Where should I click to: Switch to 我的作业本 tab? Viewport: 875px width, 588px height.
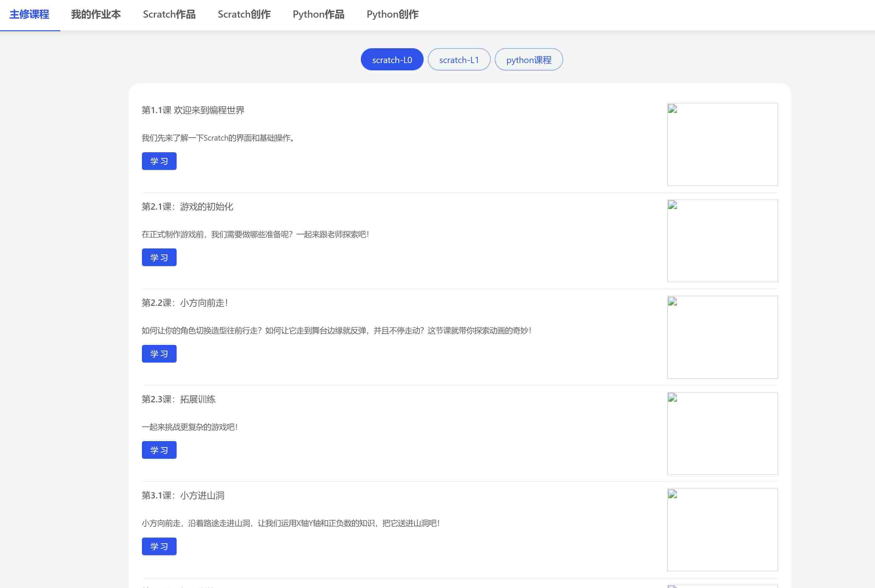tap(96, 14)
